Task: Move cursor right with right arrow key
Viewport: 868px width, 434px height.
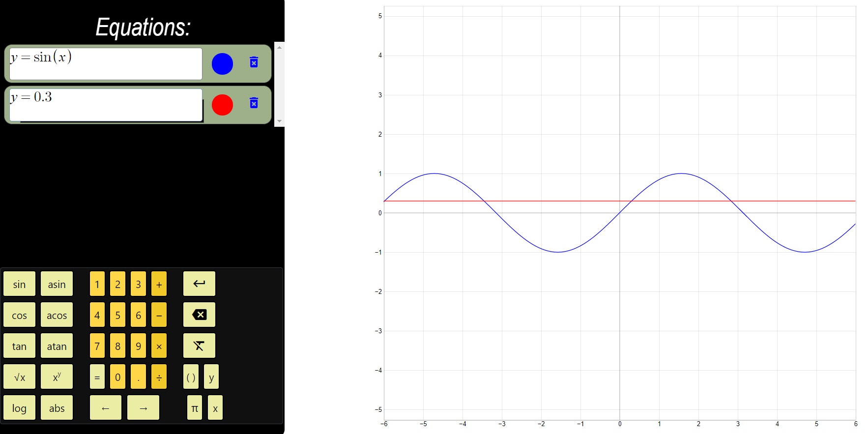Action: pyautogui.click(x=143, y=408)
